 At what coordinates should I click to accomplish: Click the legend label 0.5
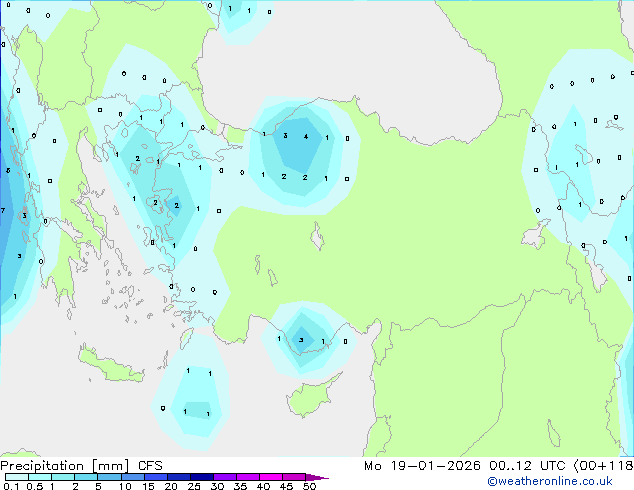click(34, 486)
